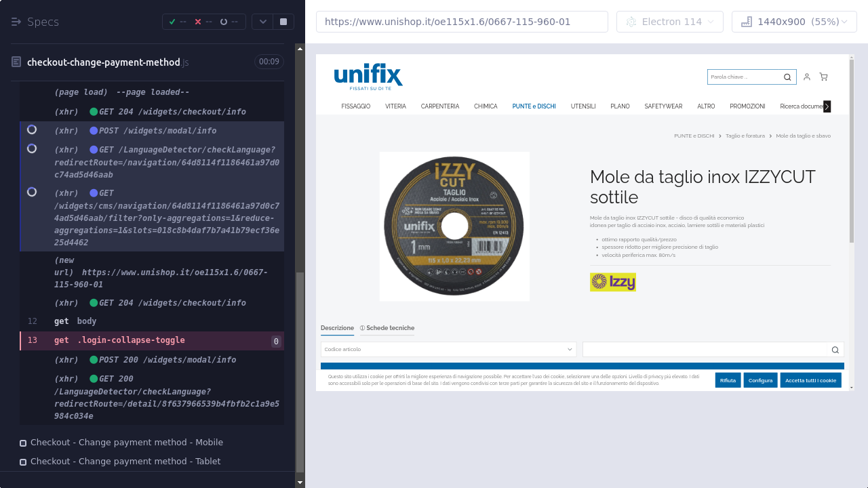The image size is (868, 488).
Task: Open the UTENSILI menu item
Action: click(x=583, y=106)
